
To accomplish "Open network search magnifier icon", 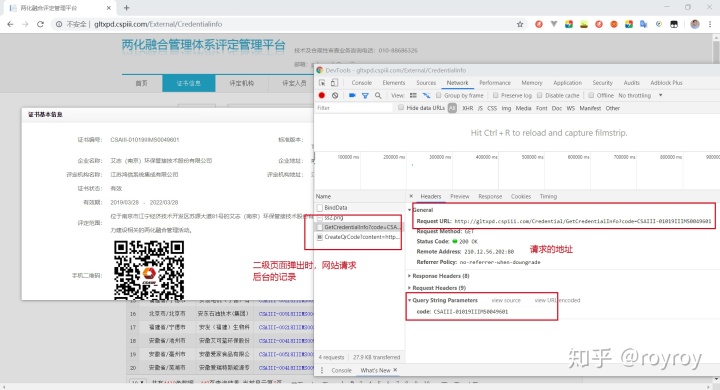I will pyautogui.click(x=378, y=96).
